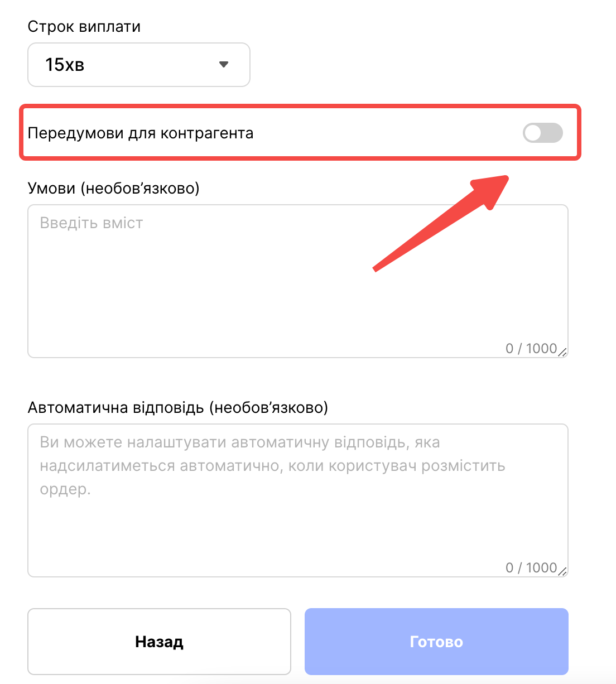The height and width of the screenshot is (684, 616).
Task: Click the grab handle of the Умови field
Action: (x=563, y=351)
